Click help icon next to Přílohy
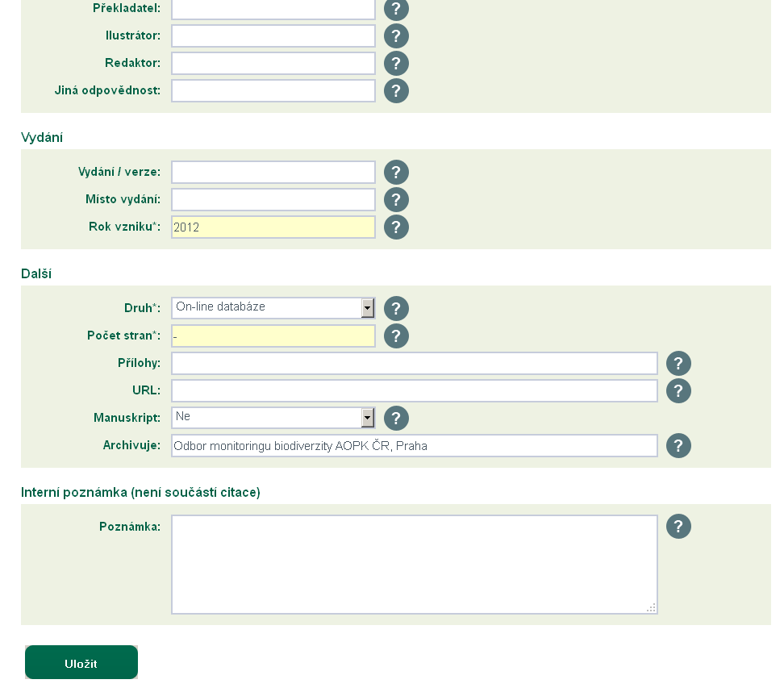The height and width of the screenshot is (692, 784). coord(678,364)
